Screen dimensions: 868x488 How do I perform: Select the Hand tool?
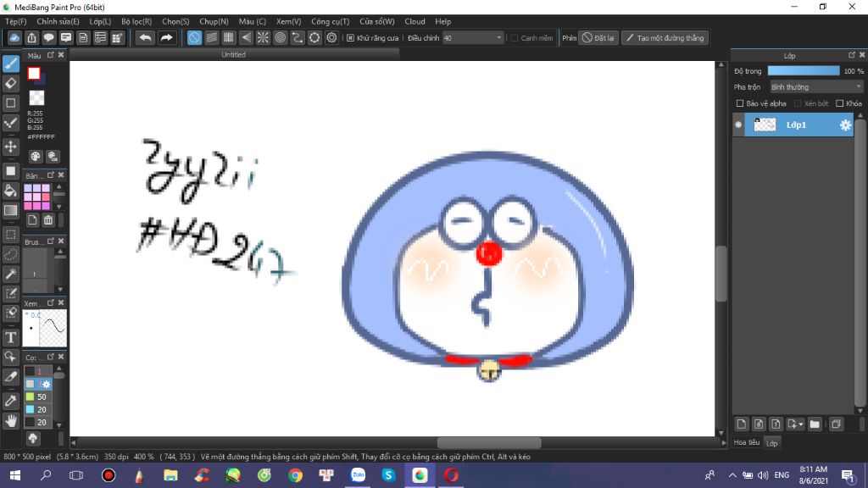click(x=10, y=421)
